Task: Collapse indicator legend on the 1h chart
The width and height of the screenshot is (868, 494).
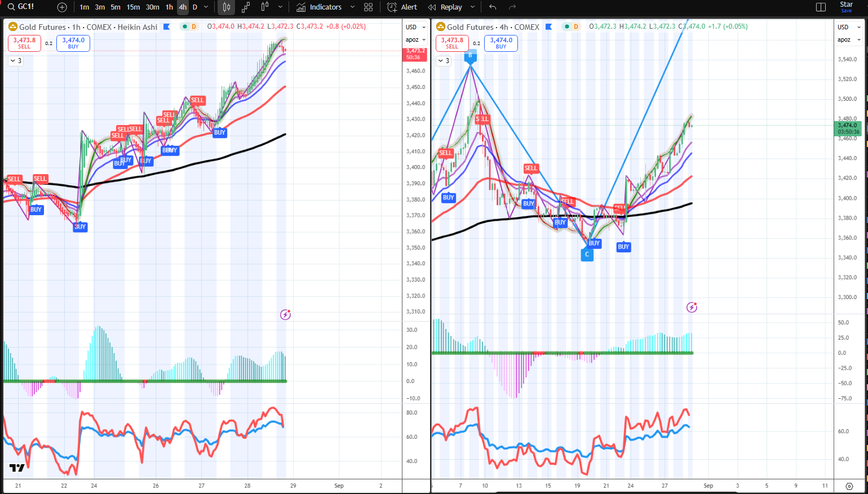Action: tap(15, 61)
